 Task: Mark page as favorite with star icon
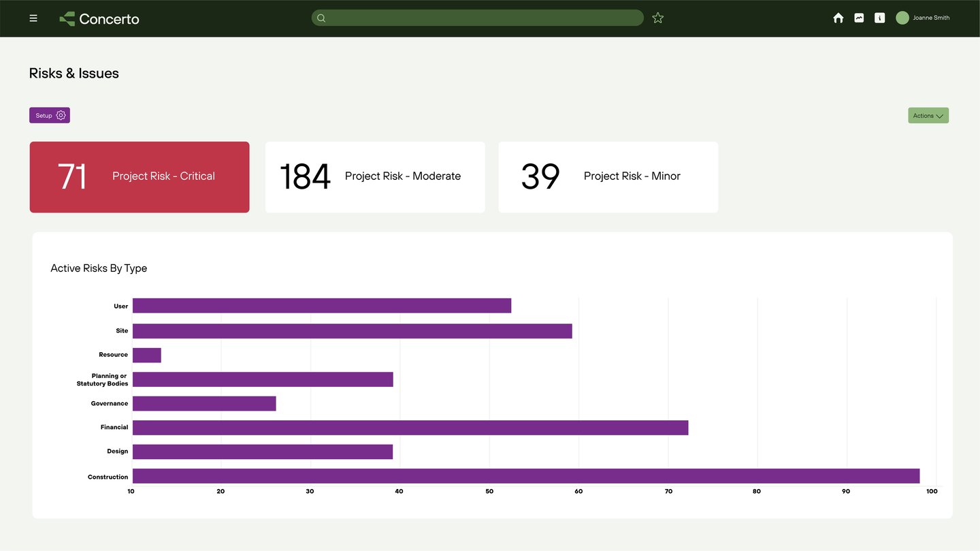click(657, 18)
